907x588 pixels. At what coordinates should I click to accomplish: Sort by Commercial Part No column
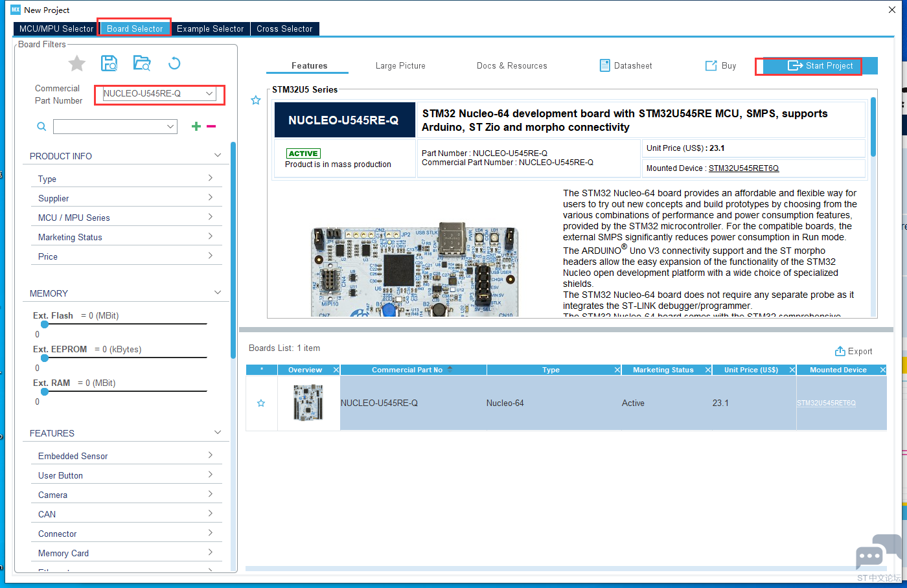[x=413, y=370]
